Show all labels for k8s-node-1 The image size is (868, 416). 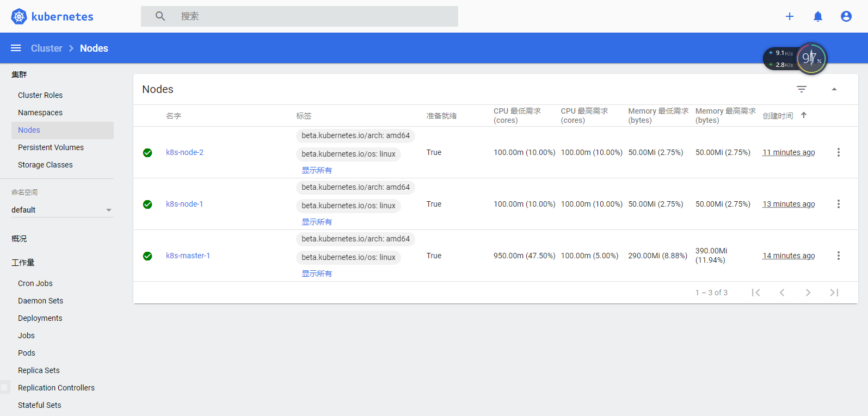click(x=317, y=222)
